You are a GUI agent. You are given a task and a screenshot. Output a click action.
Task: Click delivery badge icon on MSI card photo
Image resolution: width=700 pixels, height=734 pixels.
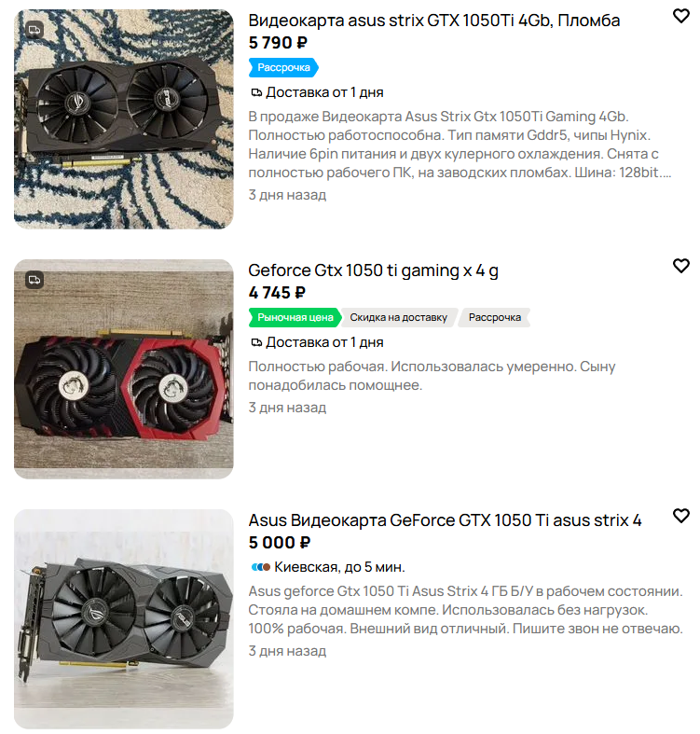click(x=34, y=280)
